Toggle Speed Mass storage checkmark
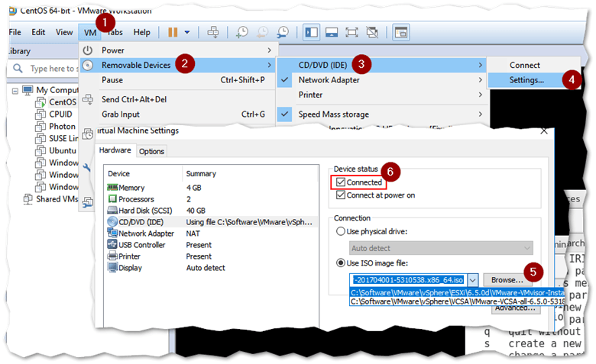 pyautogui.click(x=284, y=114)
